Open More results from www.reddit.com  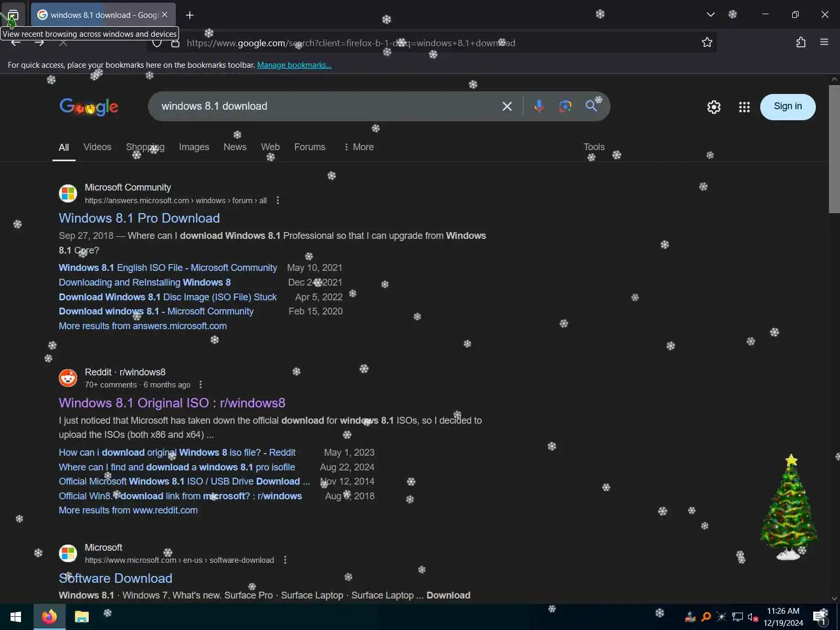coord(128,510)
